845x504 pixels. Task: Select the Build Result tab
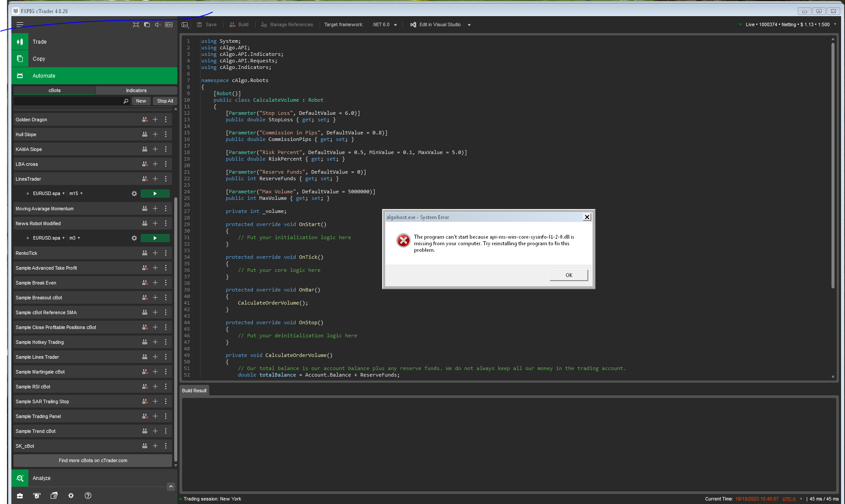point(194,391)
